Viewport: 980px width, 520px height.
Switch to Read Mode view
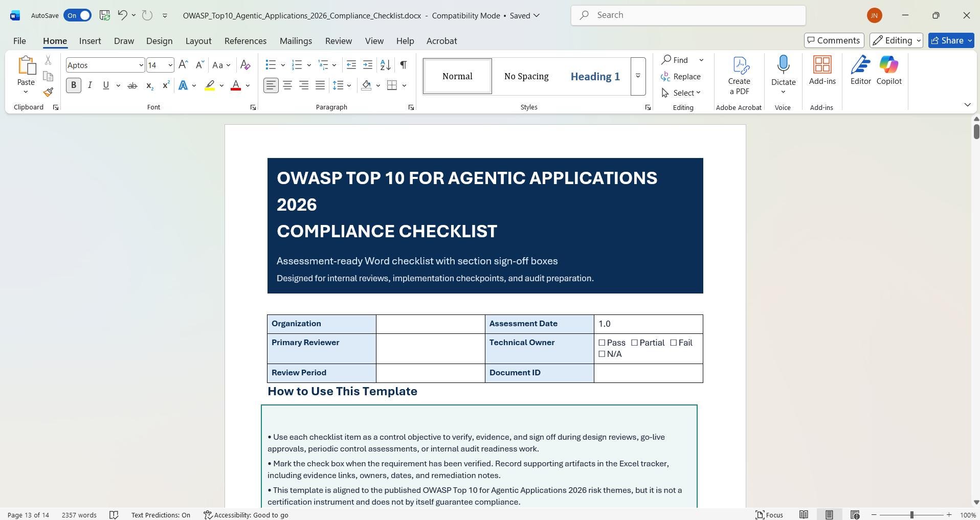tap(804, 515)
